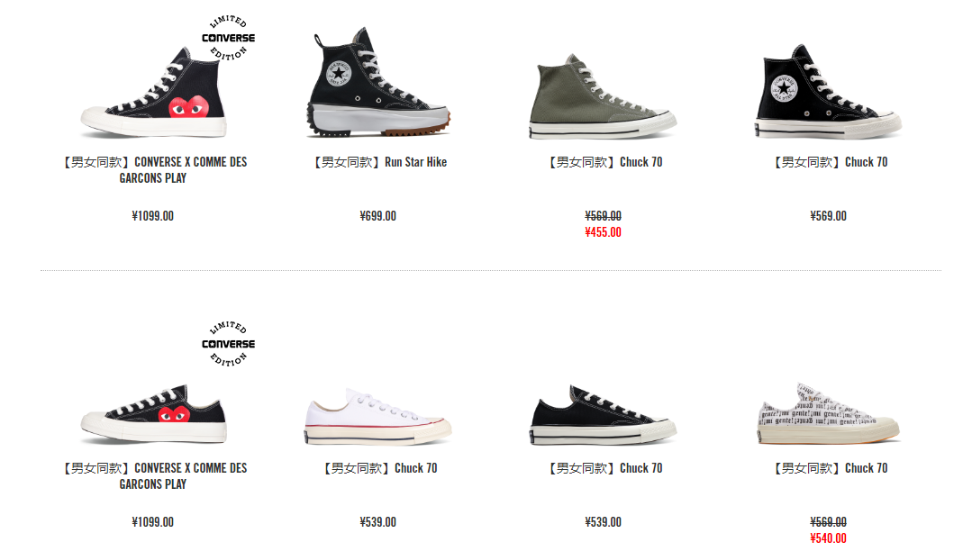
Task: Click the ¥1099.00 price in the top row
Action: click(153, 216)
